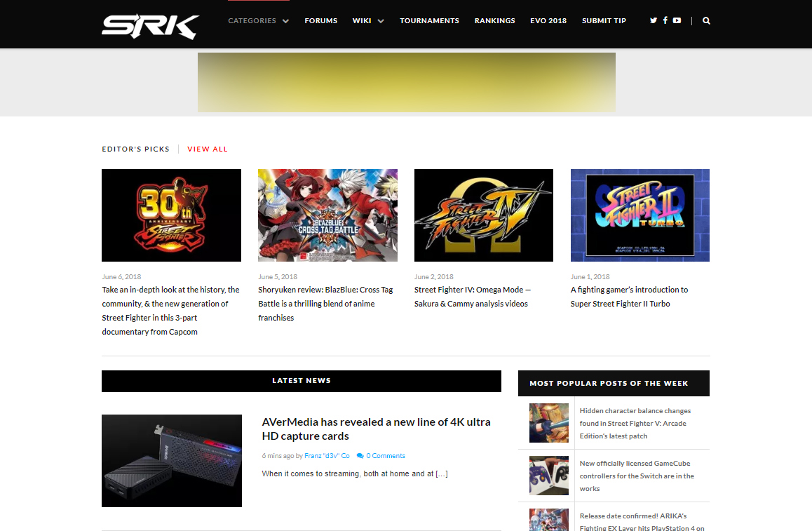Open the Rankings menu item

[x=494, y=21]
